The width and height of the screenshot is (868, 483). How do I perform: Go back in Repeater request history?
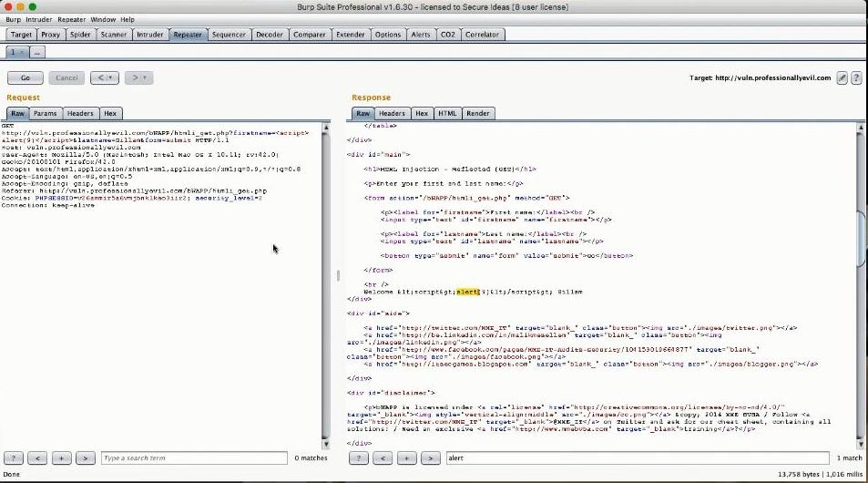(x=105, y=78)
